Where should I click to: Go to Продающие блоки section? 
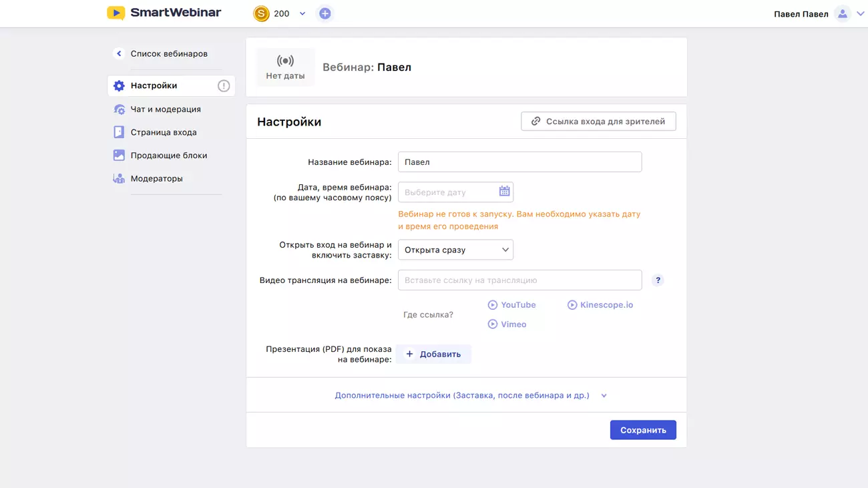(168, 156)
